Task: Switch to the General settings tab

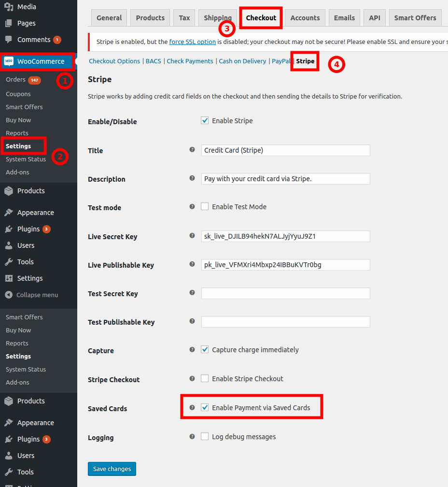Action: click(x=109, y=18)
